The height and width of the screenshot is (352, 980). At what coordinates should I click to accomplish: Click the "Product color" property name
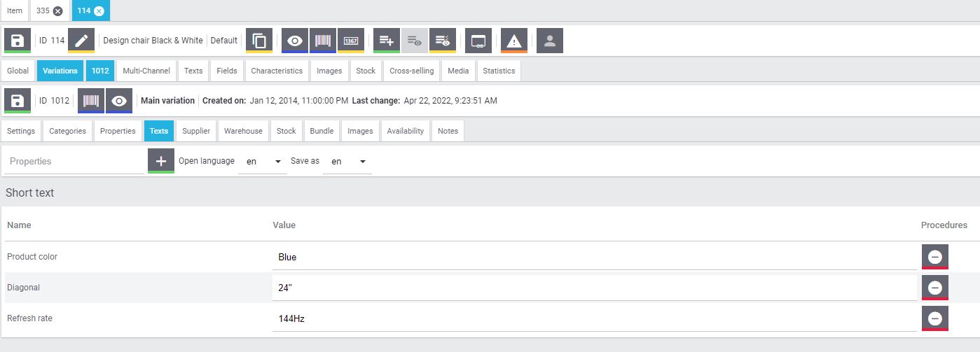32,257
